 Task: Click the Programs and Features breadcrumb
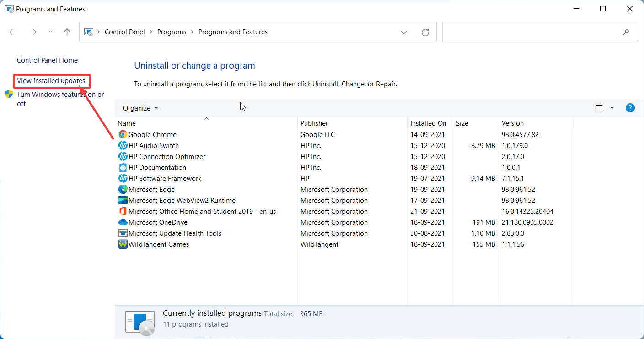click(233, 32)
